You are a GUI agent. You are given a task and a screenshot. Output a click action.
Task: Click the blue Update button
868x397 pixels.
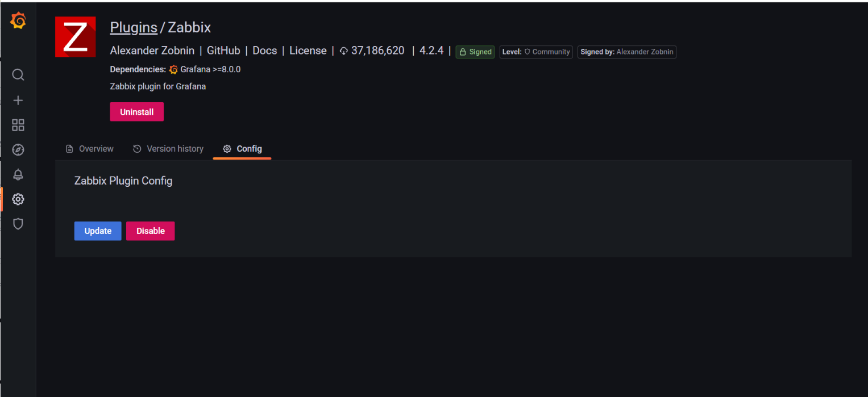(x=98, y=231)
